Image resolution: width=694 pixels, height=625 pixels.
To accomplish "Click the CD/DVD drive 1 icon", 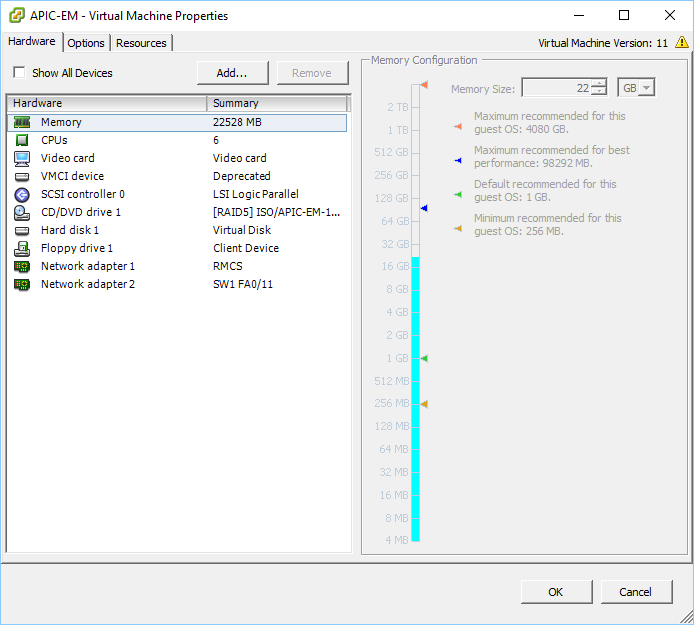I will pyautogui.click(x=22, y=212).
